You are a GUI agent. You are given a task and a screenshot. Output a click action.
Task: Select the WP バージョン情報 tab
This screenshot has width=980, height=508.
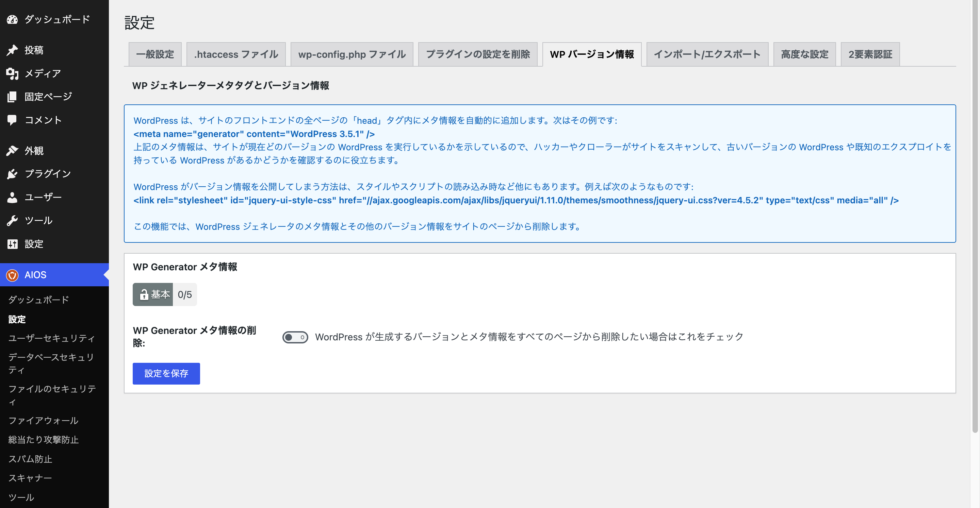point(592,54)
